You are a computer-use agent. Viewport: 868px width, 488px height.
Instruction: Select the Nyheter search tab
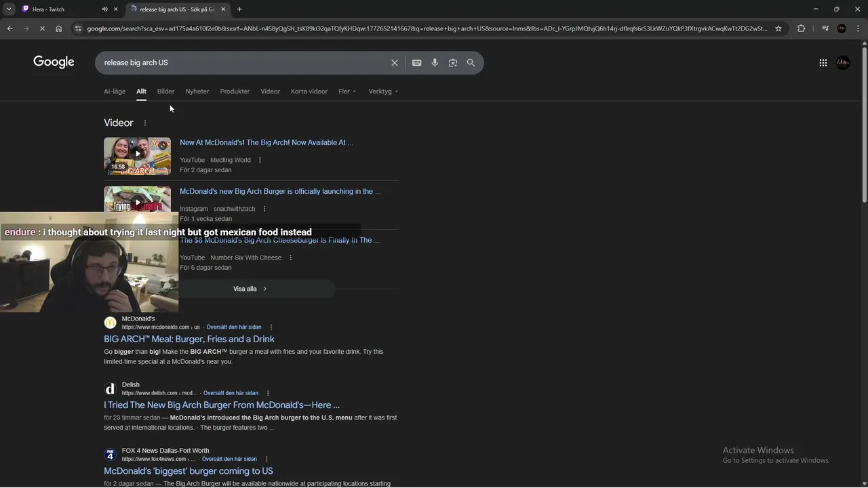197,91
